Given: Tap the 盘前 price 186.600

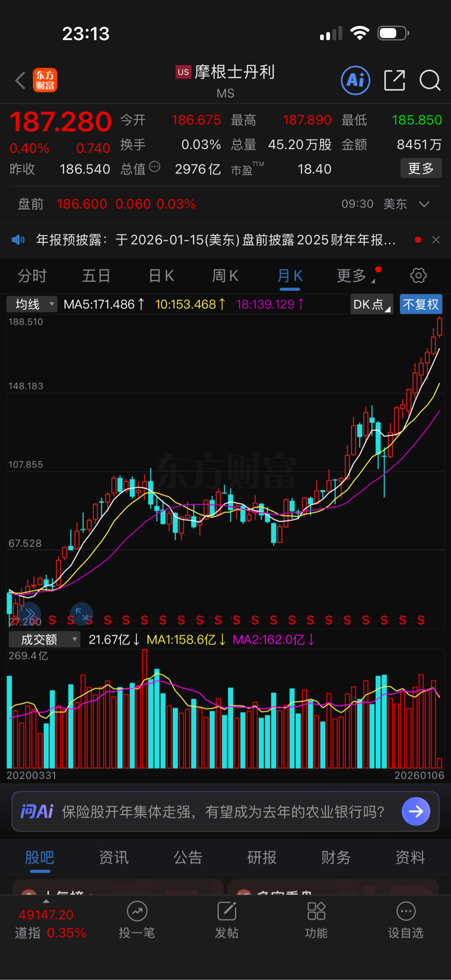Looking at the screenshot, I should tap(82, 204).
